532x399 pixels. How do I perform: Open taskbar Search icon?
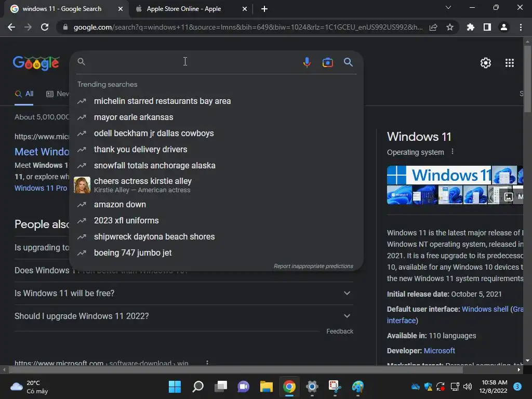tap(198, 387)
